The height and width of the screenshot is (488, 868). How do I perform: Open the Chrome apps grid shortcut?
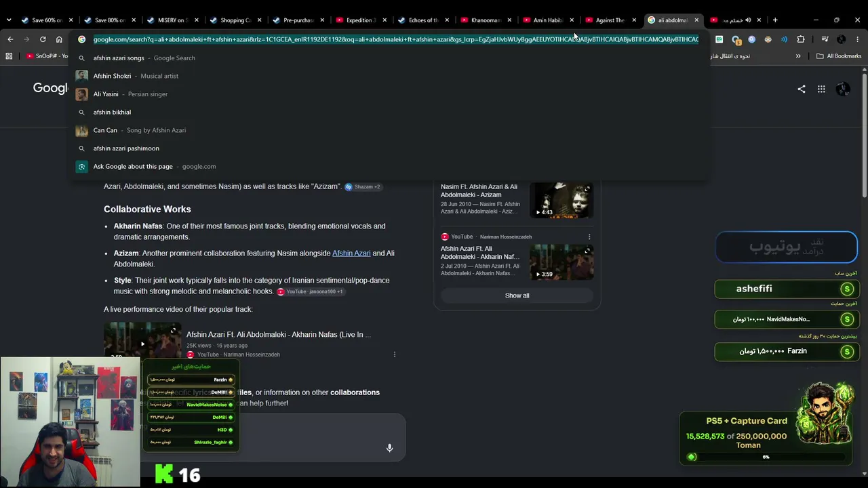9,56
